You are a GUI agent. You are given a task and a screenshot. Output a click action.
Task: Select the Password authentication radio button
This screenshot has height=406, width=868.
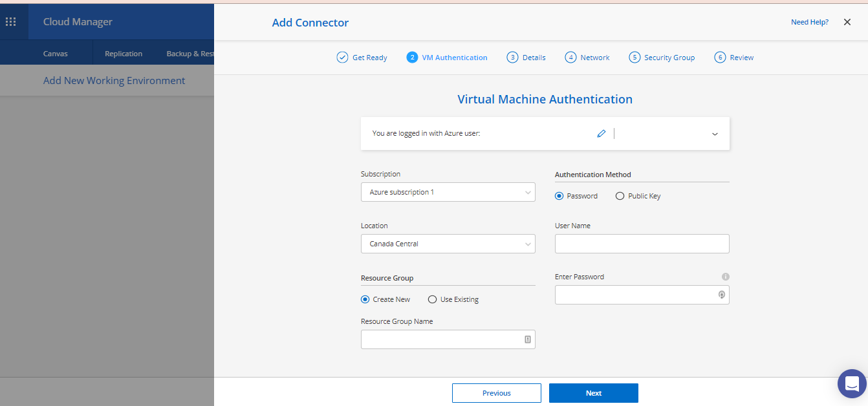[x=559, y=196]
